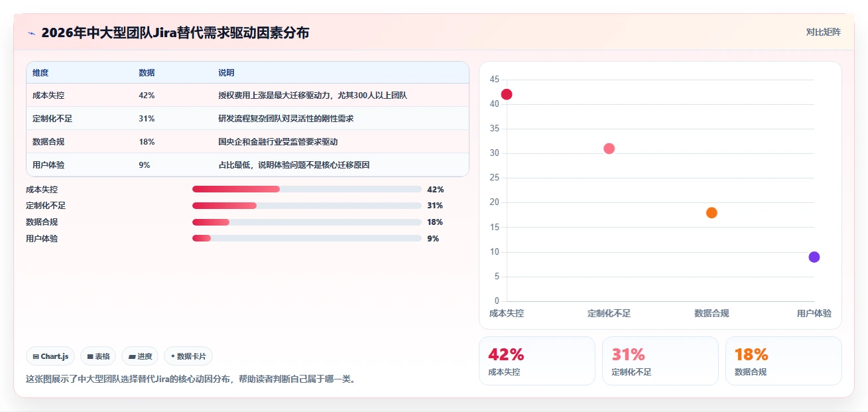Open the 18% 数据合规 stat card
Viewport: 868px width, 412px height.
[784, 361]
